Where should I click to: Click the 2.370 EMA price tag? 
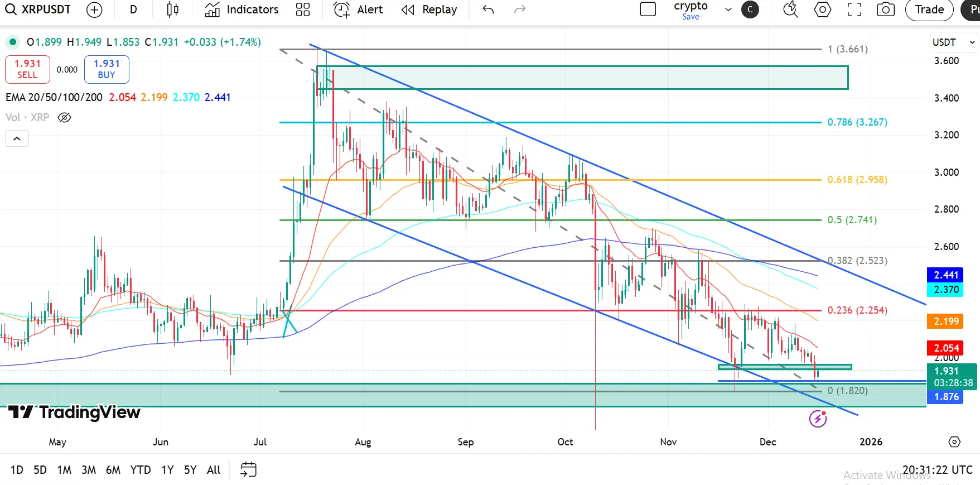click(946, 290)
